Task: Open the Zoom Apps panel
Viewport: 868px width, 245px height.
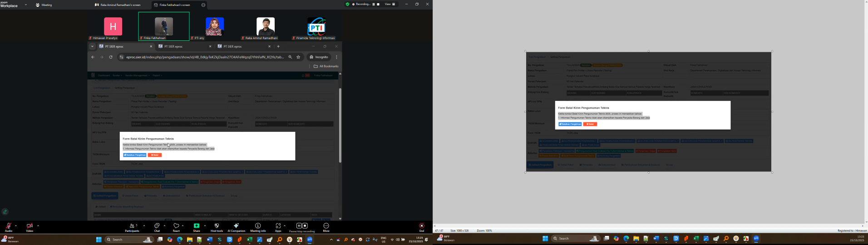Action: [278, 227]
